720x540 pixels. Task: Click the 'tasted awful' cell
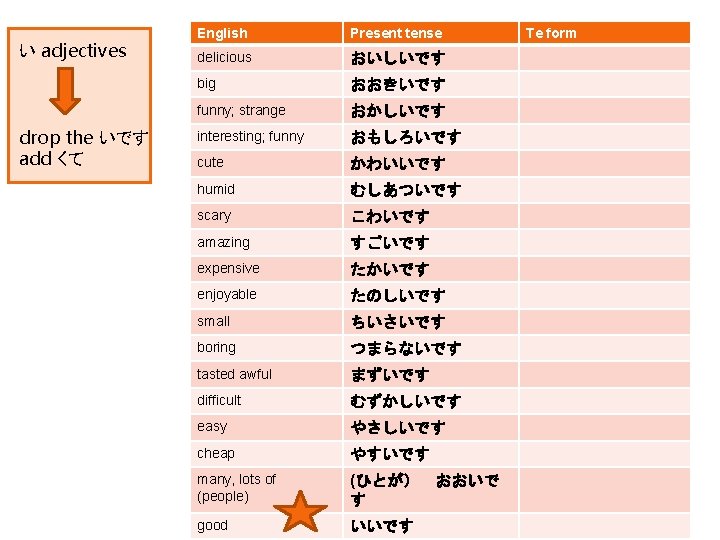click(266, 374)
